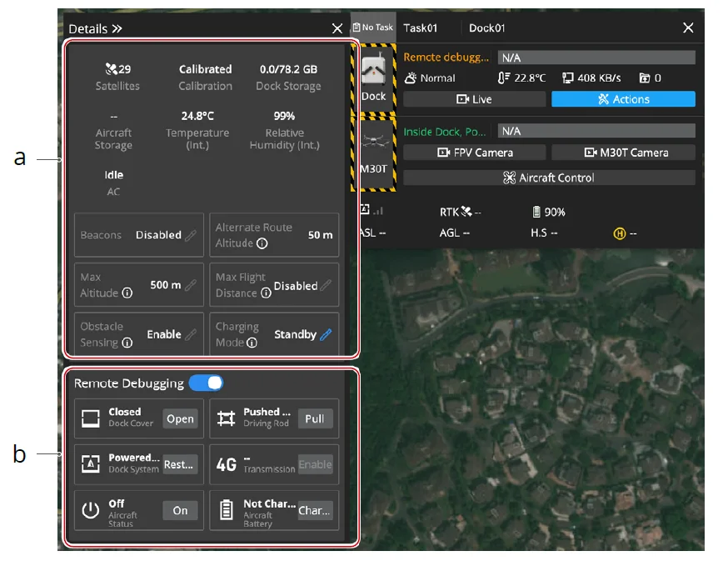
Task: Open Aircraft Control
Action: pyautogui.click(x=549, y=177)
